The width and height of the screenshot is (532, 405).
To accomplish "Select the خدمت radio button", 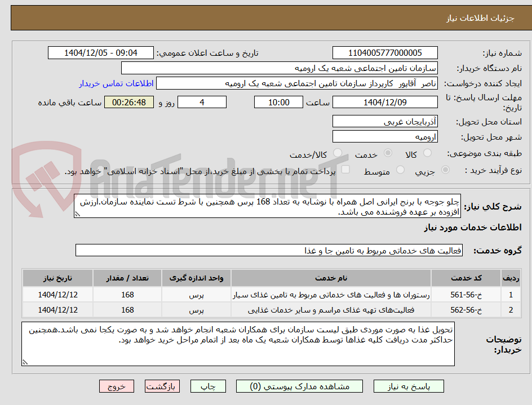I will [388, 153].
